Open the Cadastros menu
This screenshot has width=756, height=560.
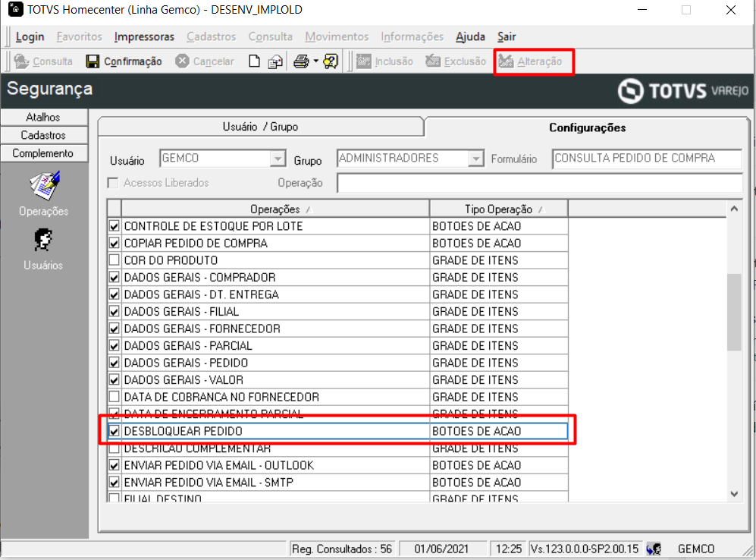point(211,36)
